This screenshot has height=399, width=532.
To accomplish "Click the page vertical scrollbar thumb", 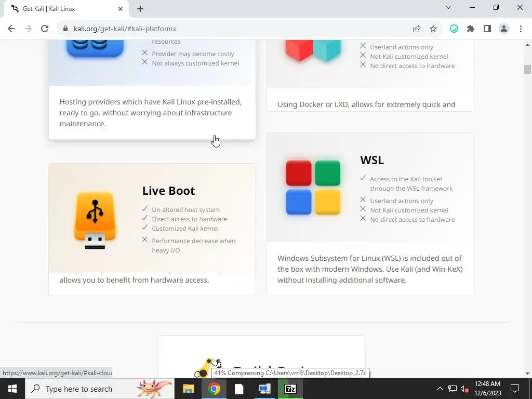I will 527,69.
